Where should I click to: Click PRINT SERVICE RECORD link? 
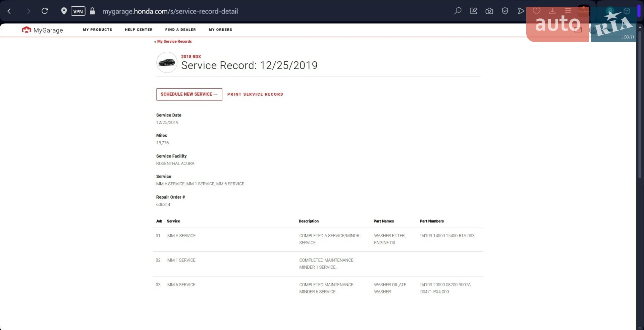(255, 94)
